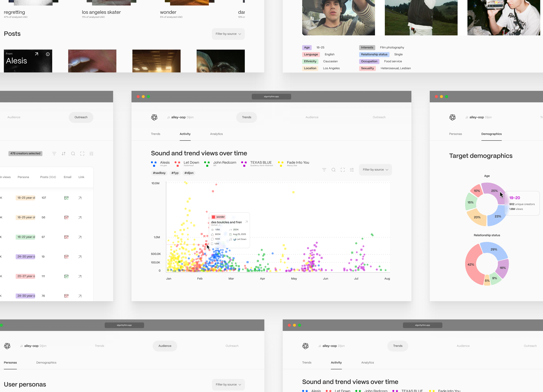The width and height of the screenshot is (543, 392).
Task: Expand Filter by source beside User personas
Action: (228, 385)
